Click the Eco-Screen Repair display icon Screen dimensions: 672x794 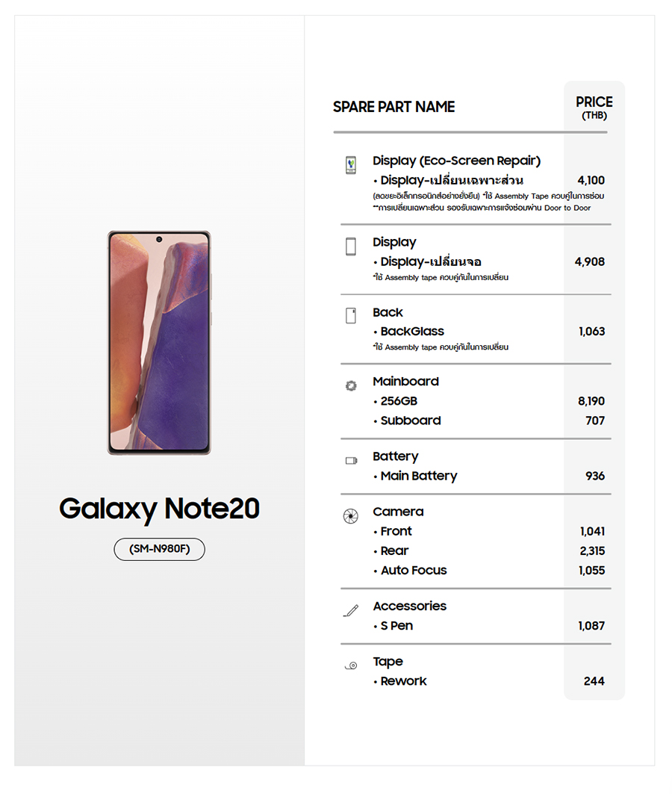pos(351,165)
